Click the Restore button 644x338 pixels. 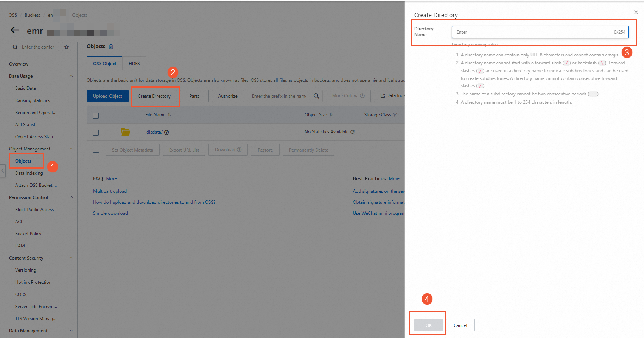click(265, 150)
